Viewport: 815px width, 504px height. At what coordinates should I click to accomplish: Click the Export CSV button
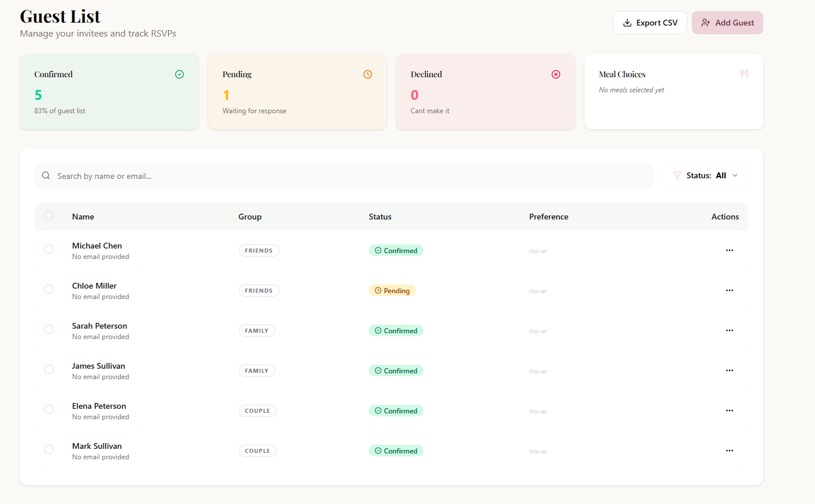pos(649,23)
